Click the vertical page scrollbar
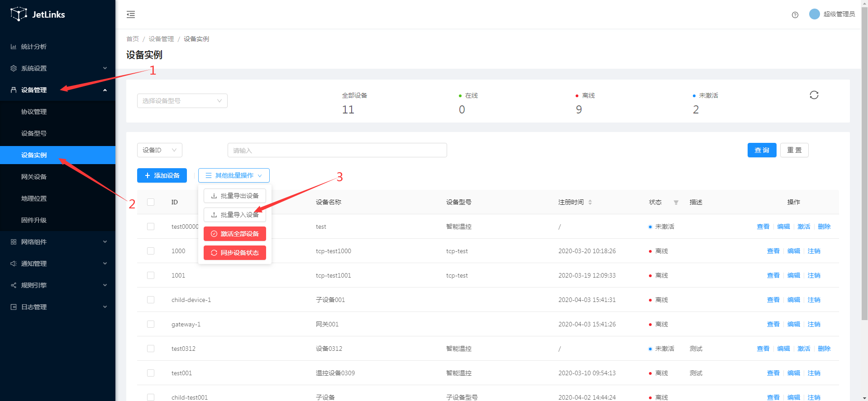This screenshot has width=868, height=401. [x=864, y=181]
